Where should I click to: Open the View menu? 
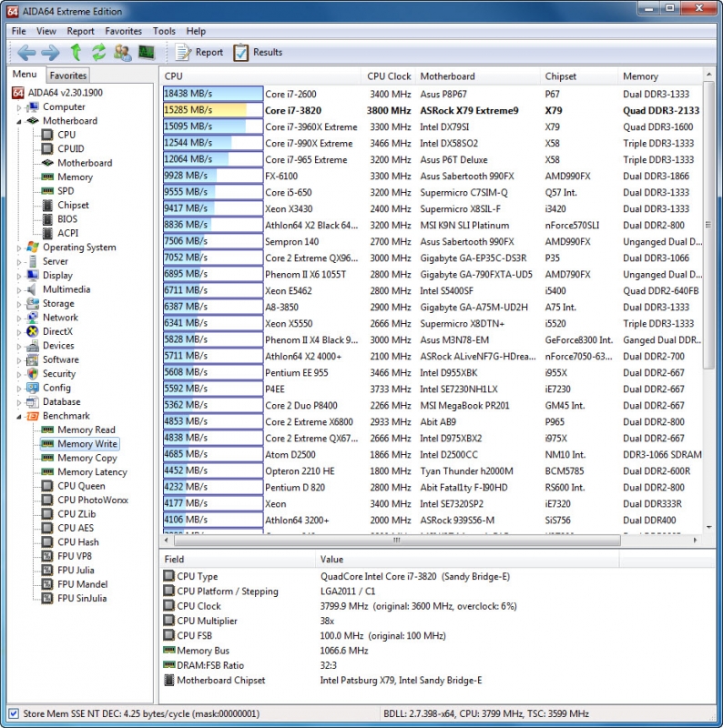(46, 31)
